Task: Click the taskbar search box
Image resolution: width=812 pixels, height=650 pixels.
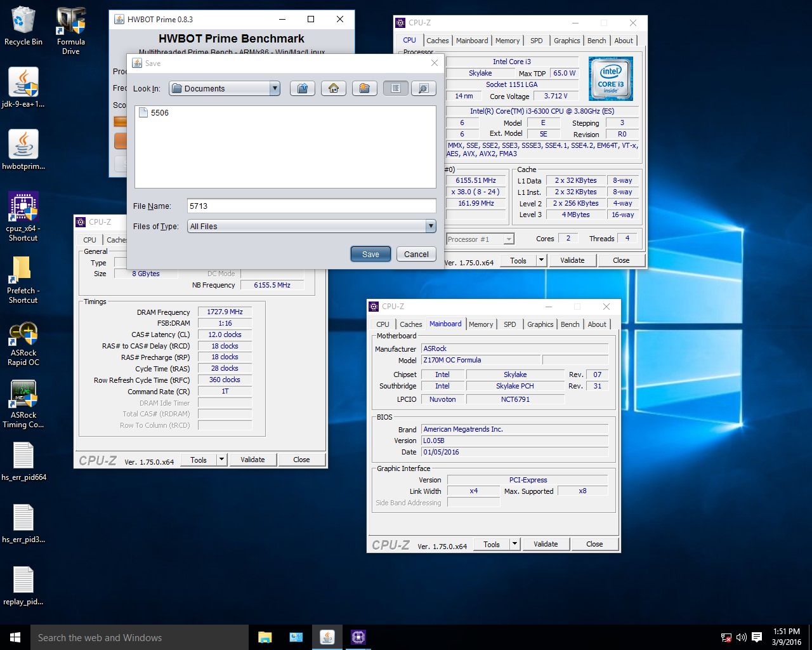Action: click(140, 637)
